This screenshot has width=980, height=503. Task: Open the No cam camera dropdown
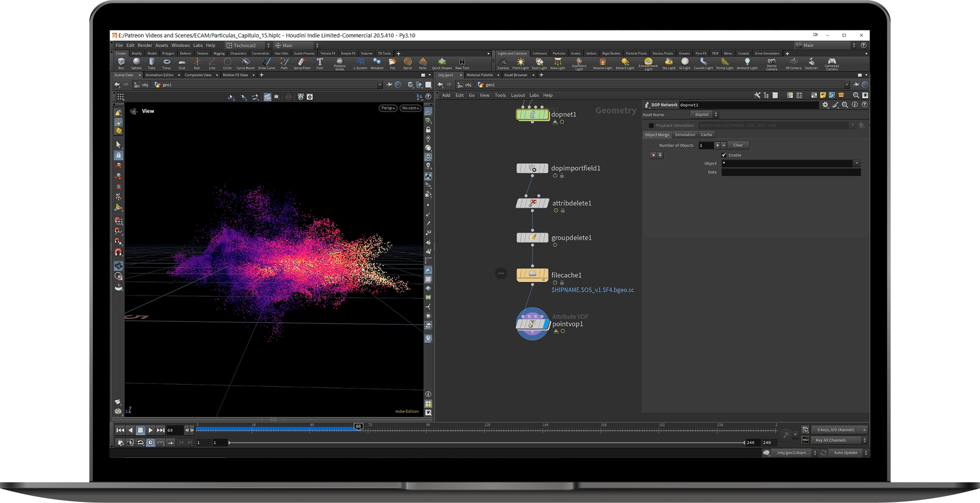click(410, 108)
